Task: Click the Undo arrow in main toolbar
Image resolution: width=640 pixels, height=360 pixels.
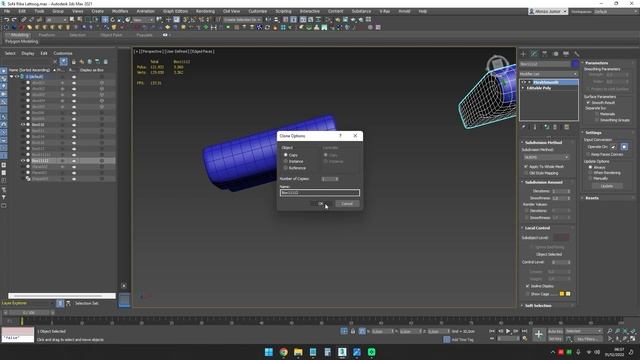Action: tap(7, 20)
